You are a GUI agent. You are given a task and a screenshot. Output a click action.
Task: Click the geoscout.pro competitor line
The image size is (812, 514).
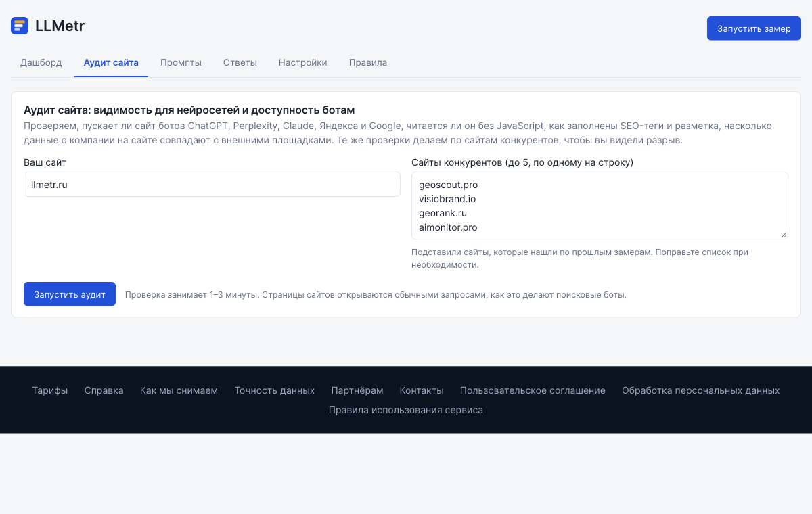[x=449, y=185]
